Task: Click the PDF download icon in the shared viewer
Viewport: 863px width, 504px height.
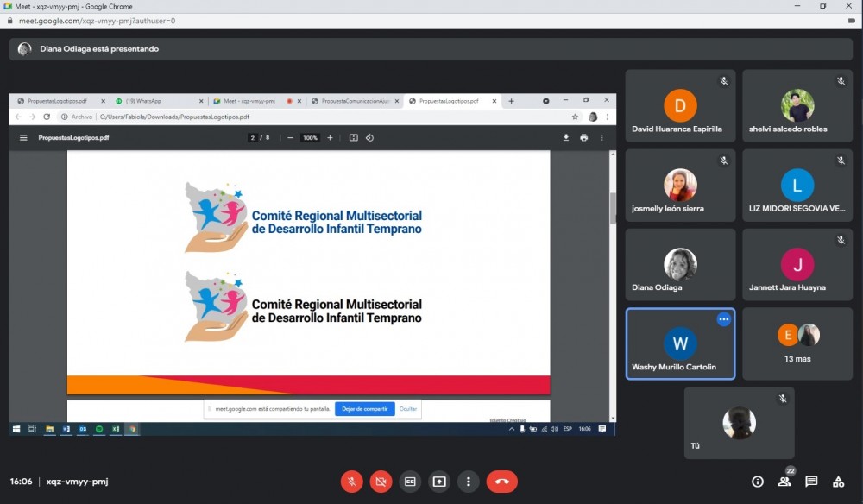Action: pos(566,138)
